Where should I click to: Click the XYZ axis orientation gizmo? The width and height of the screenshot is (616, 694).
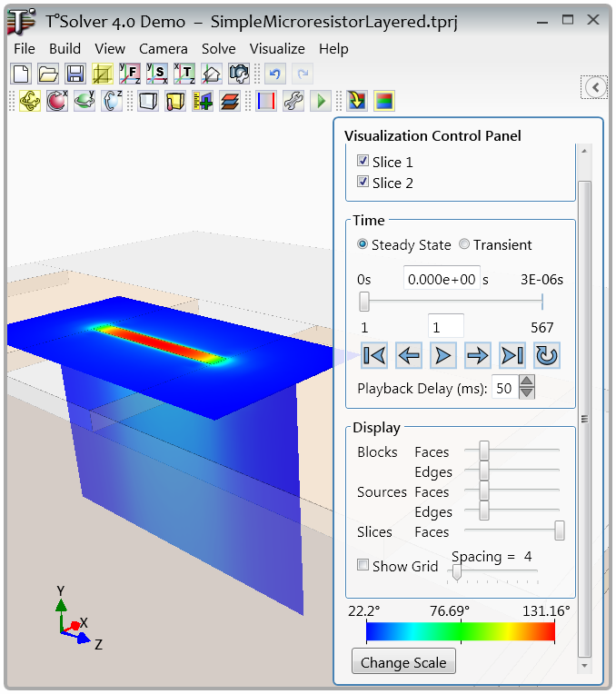[78, 619]
